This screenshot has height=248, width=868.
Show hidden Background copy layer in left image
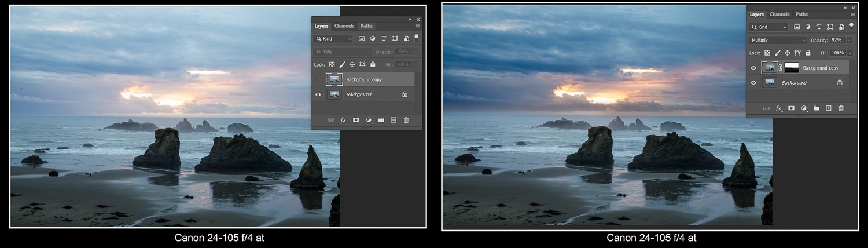click(x=318, y=79)
